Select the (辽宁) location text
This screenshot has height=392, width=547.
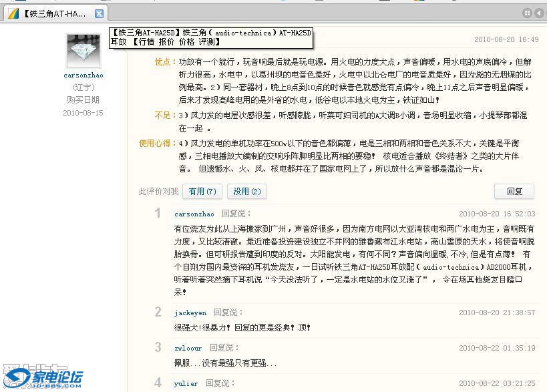(x=83, y=87)
